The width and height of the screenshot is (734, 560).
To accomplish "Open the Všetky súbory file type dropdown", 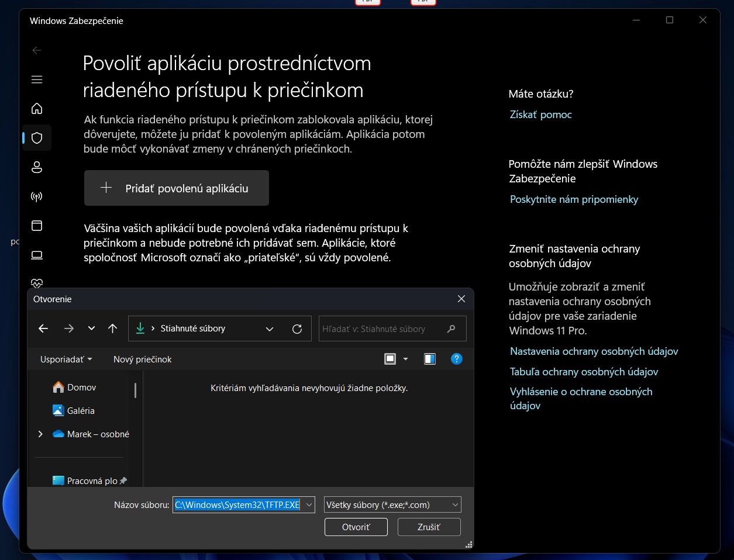I will [x=392, y=504].
